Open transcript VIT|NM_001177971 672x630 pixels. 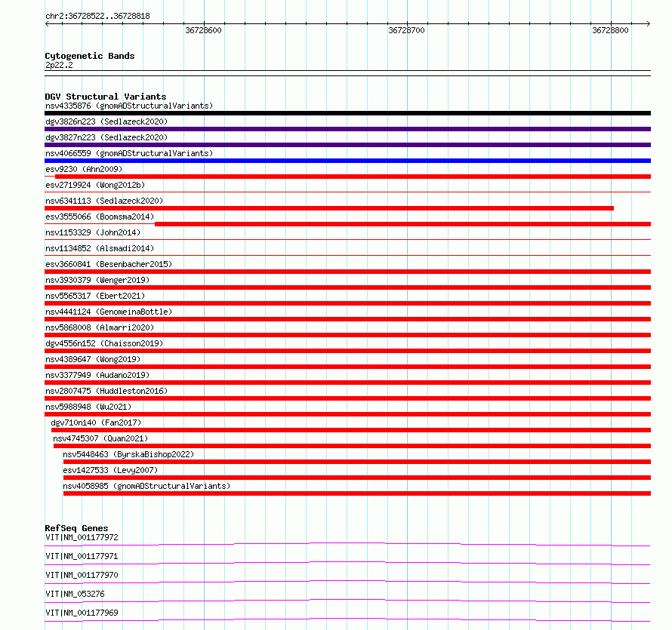(82, 556)
